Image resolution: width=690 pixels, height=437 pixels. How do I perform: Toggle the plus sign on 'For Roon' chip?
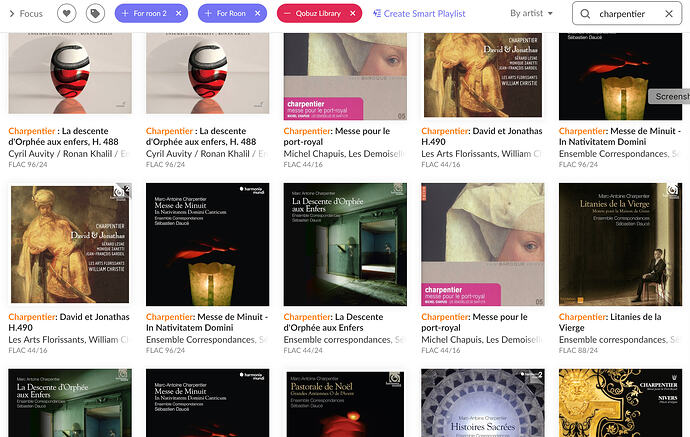tap(208, 14)
